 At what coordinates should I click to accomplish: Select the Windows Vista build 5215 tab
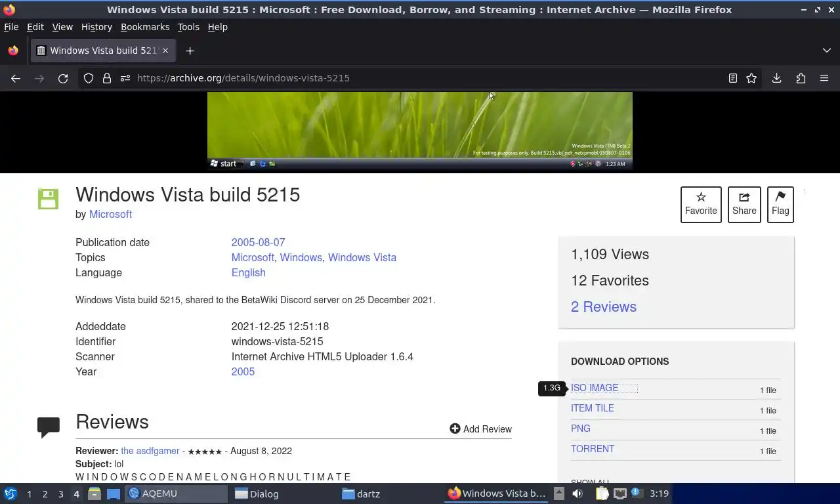103,51
